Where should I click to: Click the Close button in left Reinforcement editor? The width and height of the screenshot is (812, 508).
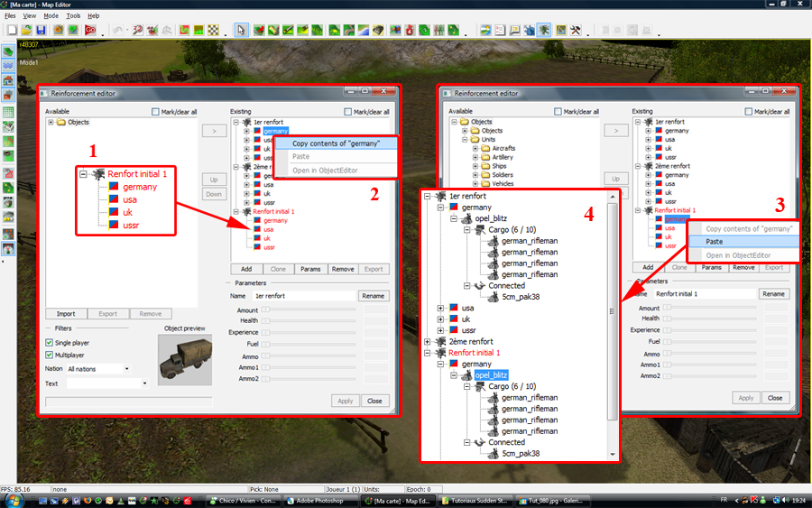tap(374, 401)
